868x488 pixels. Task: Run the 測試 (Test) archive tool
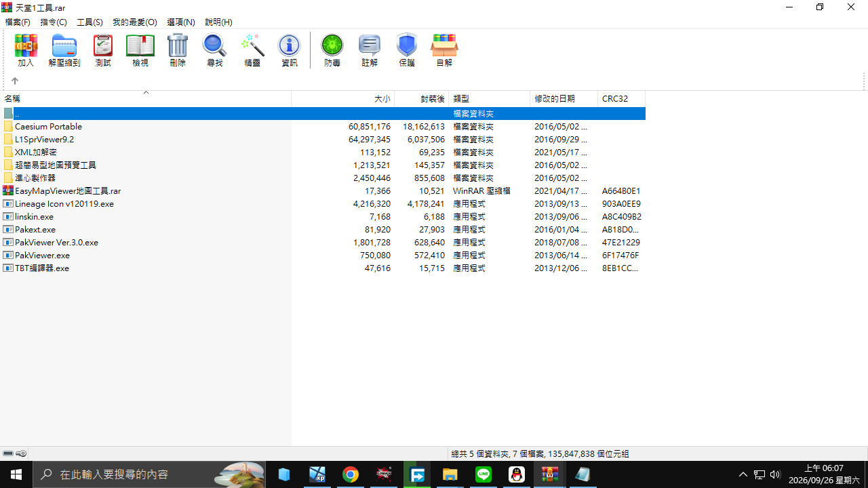point(103,51)
